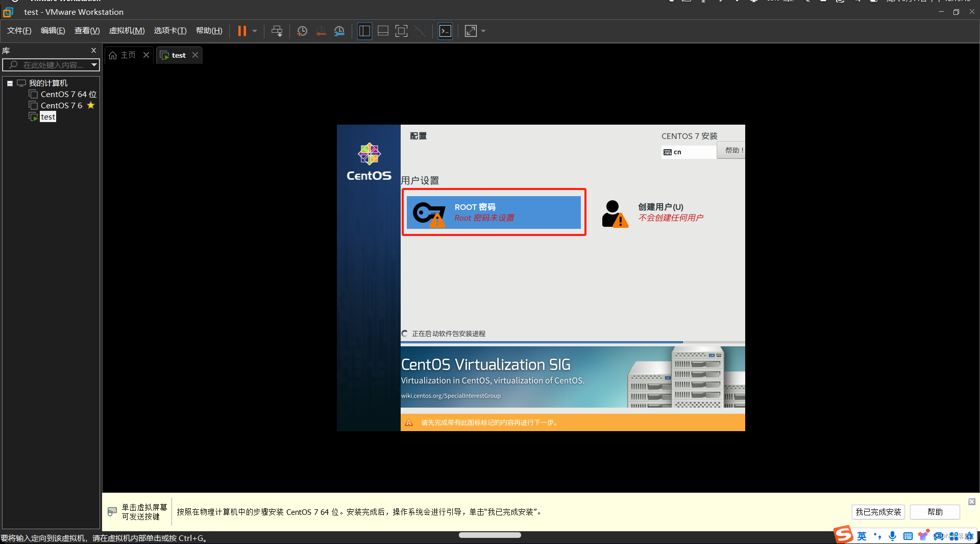
Task: Click the wiki.centos.org link in banner
Action: click(451, 396)
